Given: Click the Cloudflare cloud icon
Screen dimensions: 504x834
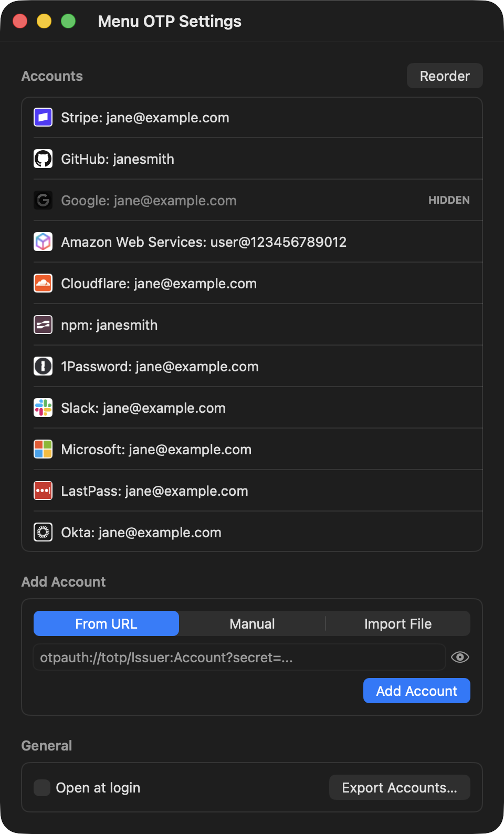Looking at the screenshot, I should pos(43,283).
